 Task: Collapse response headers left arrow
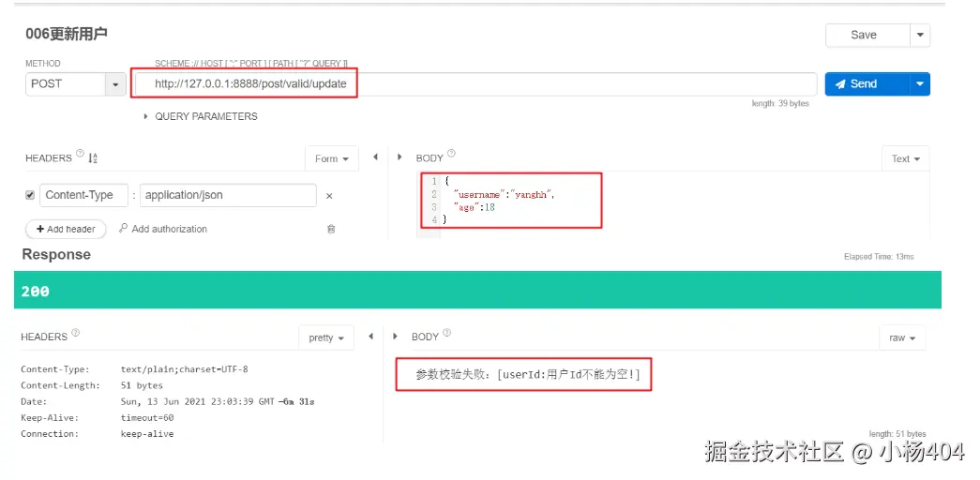[x=370, y=337]
